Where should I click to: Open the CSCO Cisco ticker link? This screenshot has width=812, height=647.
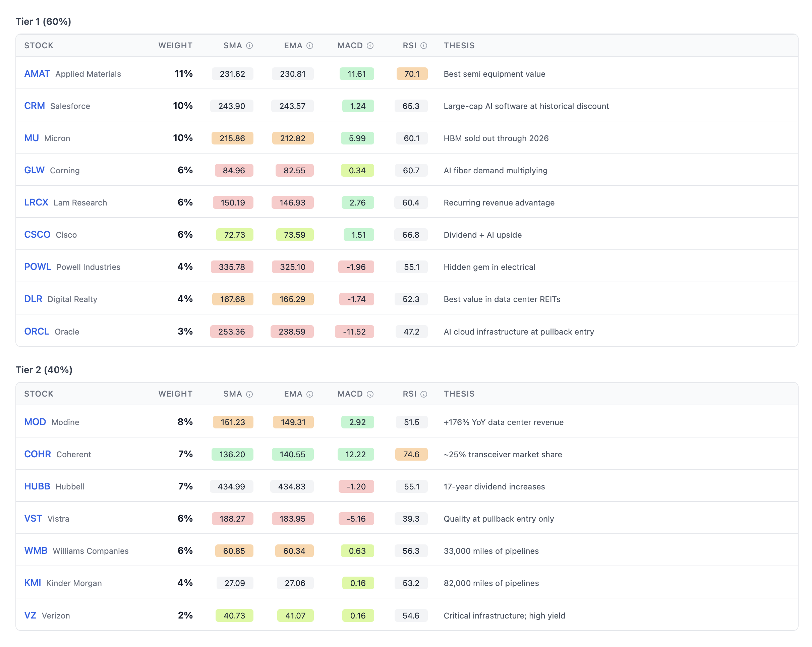pyautogui.click(x=37, y=234)
